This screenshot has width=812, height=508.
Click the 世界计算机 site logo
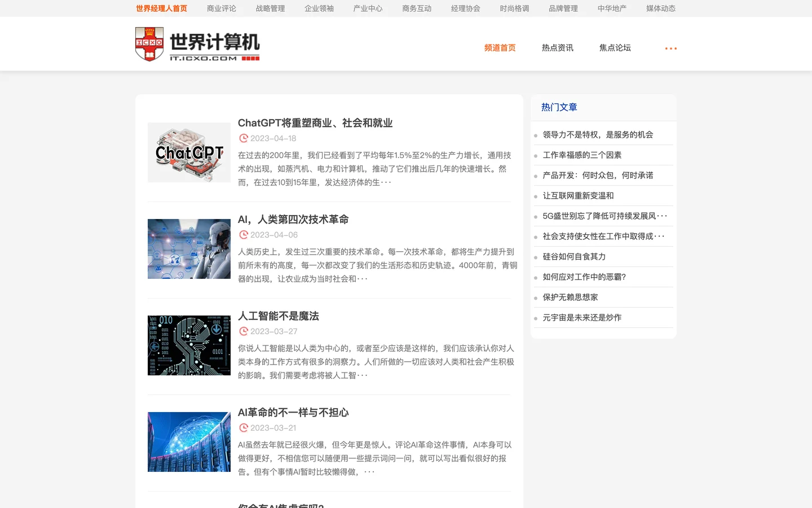tap(197, 44)
